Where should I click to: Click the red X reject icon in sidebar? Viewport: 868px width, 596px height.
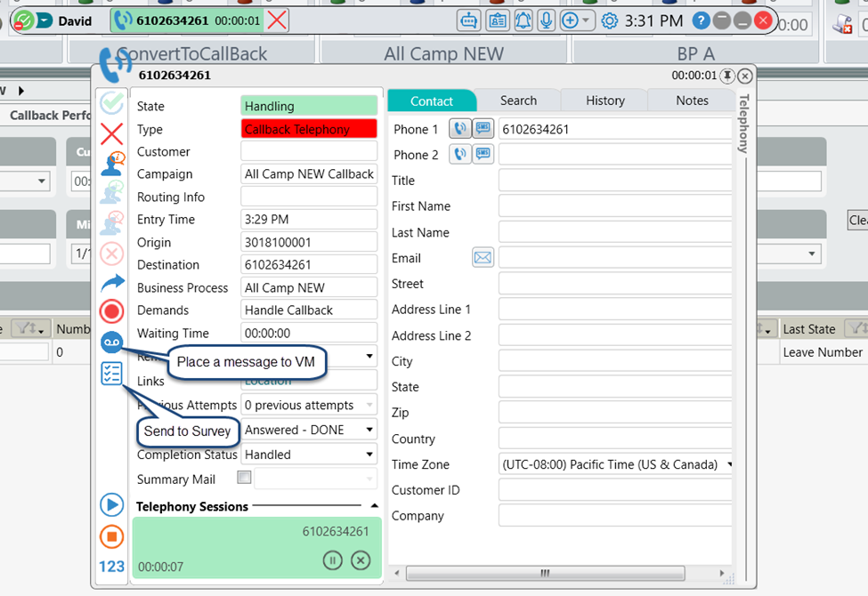point(111,134)
